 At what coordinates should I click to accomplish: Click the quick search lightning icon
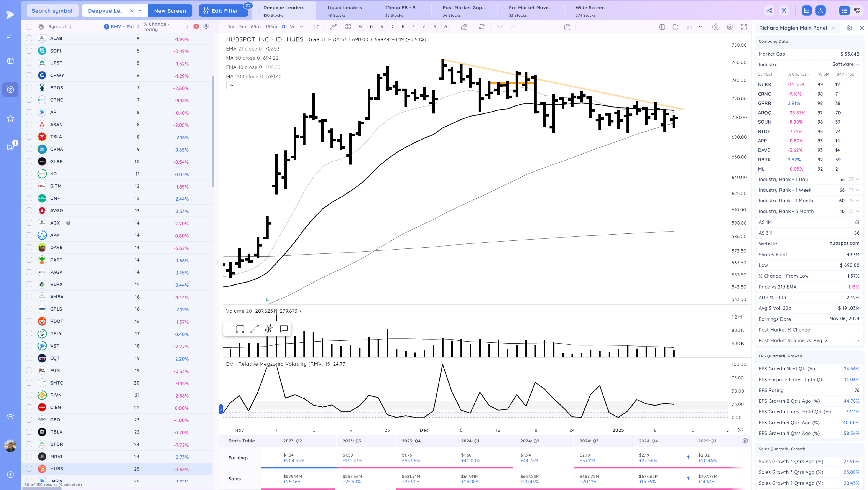pyautogui.click(x=715, y=27)
